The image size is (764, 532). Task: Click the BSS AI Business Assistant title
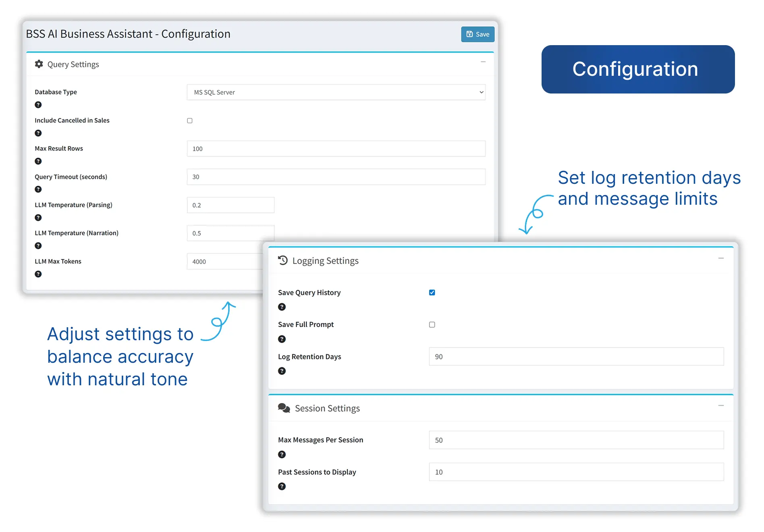point(128,34)
